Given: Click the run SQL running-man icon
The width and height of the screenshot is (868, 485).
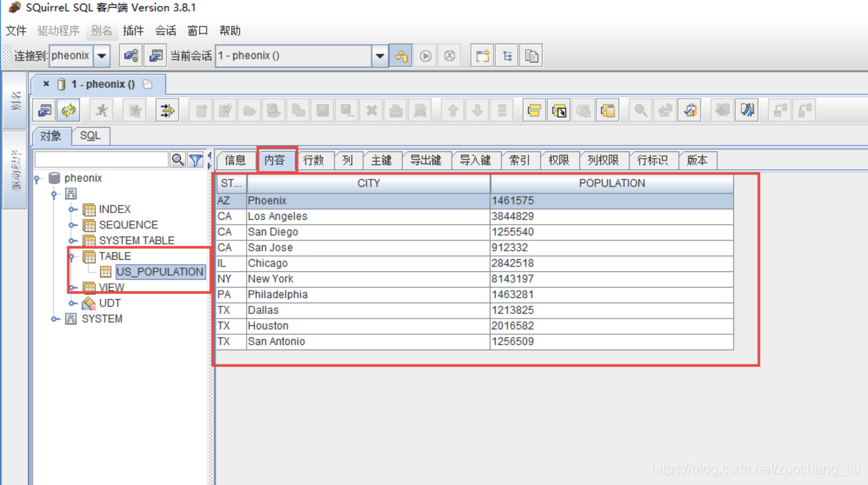Looking at the screenshot, I should click(x=102, y=110).
